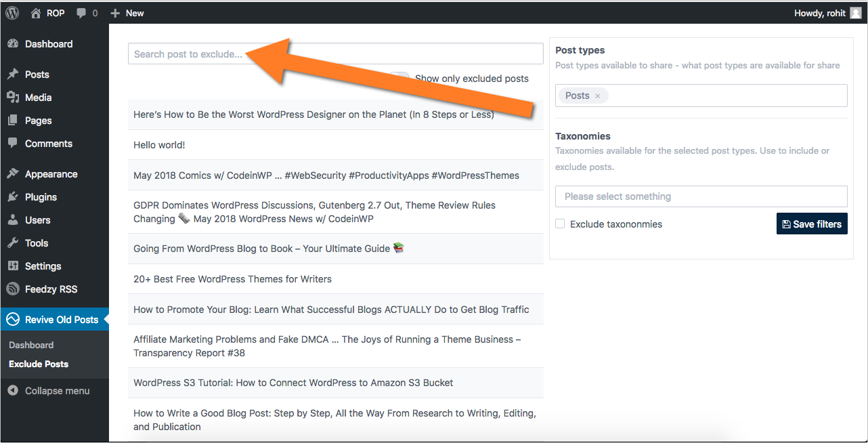Select the Revive Old Posts menu
The height and width of the screenshot is (443, 868).
tap(54, 320)
